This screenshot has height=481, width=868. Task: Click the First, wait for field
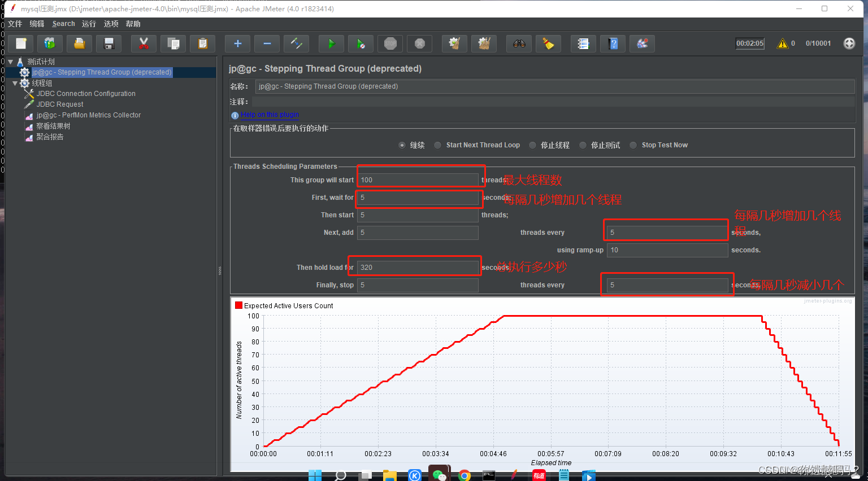[418, 198]
